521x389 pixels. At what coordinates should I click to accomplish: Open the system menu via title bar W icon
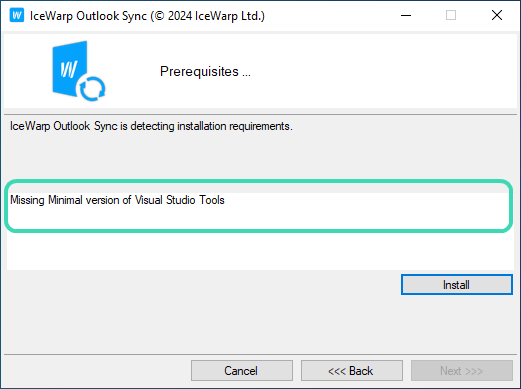pyautogui.click(x=17, y=15)
